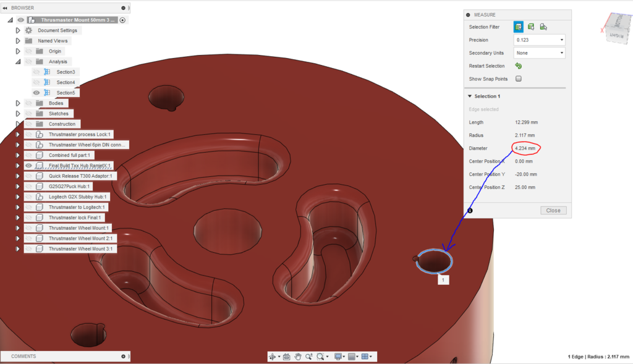The height and width of the screenshot is (364, 633).
Task: Click the info icon in Measure dialog
Action: 470,211
